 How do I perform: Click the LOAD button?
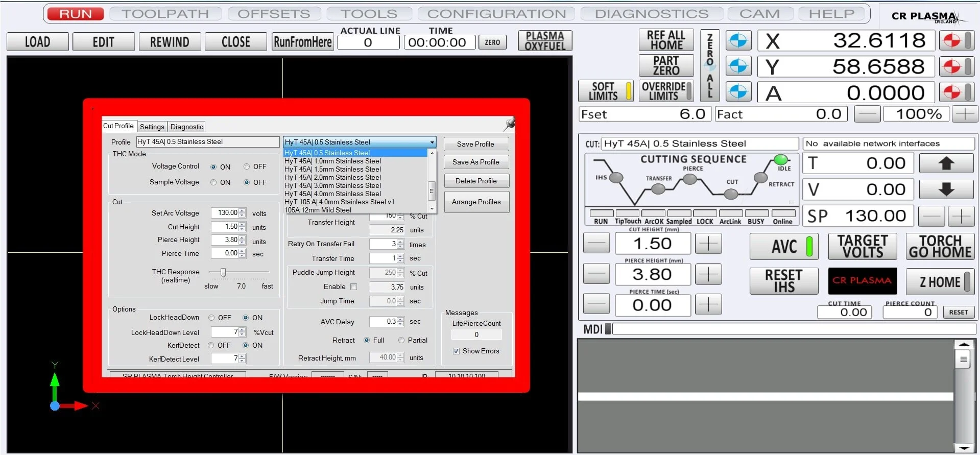pos(38,42)
